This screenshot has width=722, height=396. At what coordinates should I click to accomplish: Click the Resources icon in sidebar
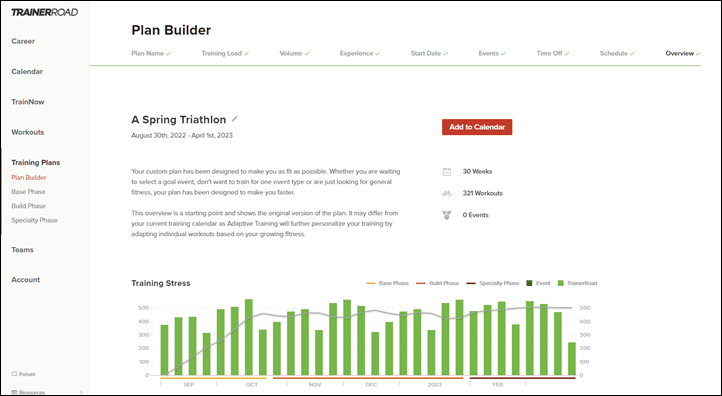pos(14,392)
